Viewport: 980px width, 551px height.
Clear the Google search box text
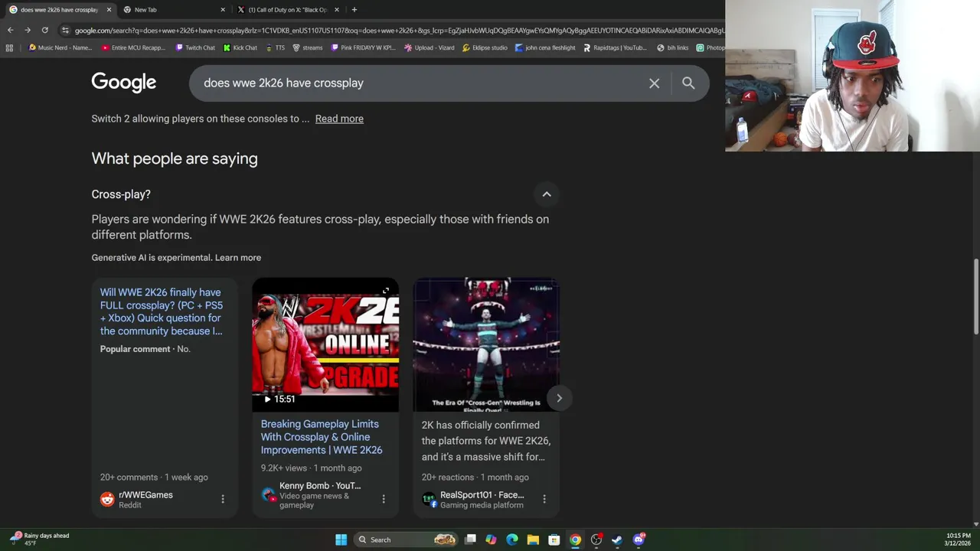(654, 83)
